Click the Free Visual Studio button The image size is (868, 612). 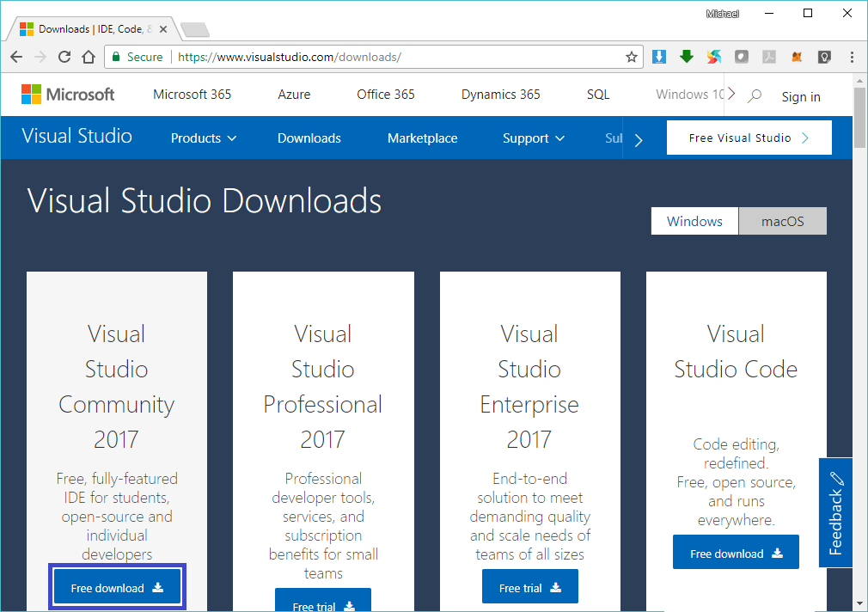pos(749,138)
